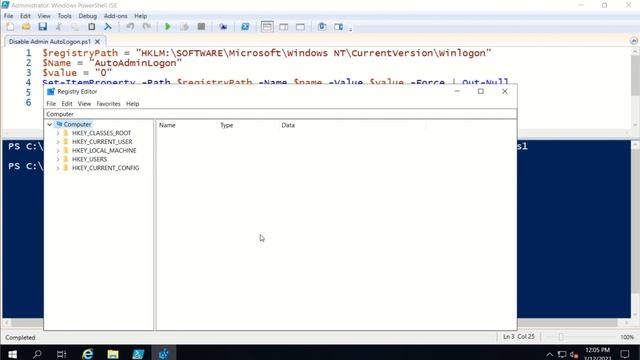Click the Paste clipboard icon in ISE toolbar
This screenshot has width=640, height=360.
91,27
